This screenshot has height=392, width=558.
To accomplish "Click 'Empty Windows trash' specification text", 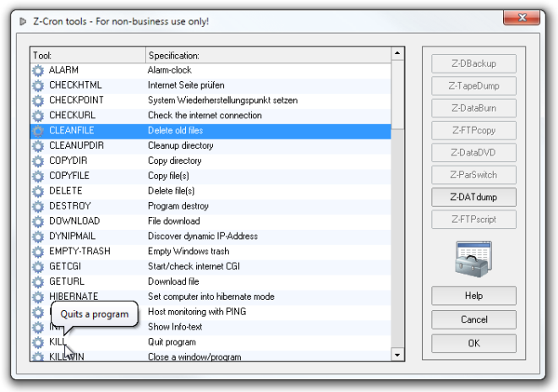I will coord(189,251).
